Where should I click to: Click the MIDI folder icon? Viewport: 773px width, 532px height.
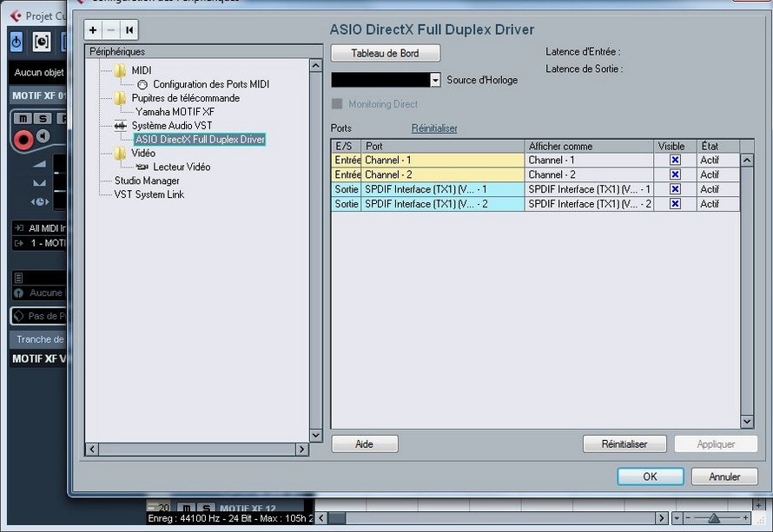coord(120,70)
